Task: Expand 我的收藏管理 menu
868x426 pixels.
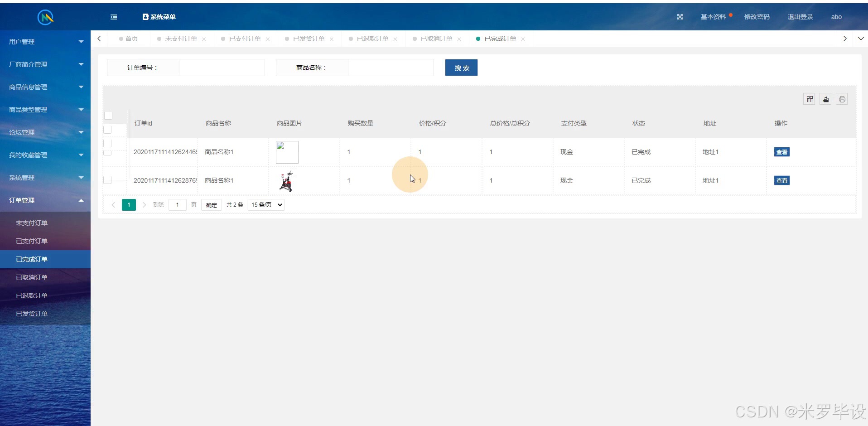Action: click(x=45, y=155)
